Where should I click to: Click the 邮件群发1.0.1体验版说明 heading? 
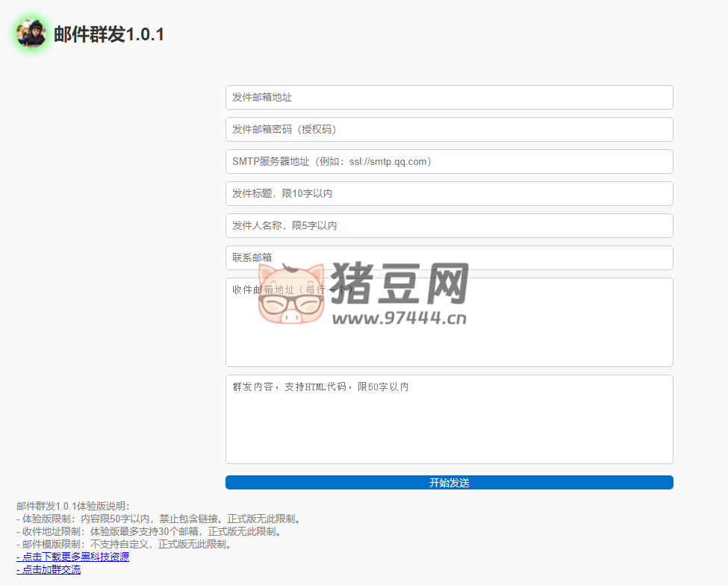pos(71,505)
